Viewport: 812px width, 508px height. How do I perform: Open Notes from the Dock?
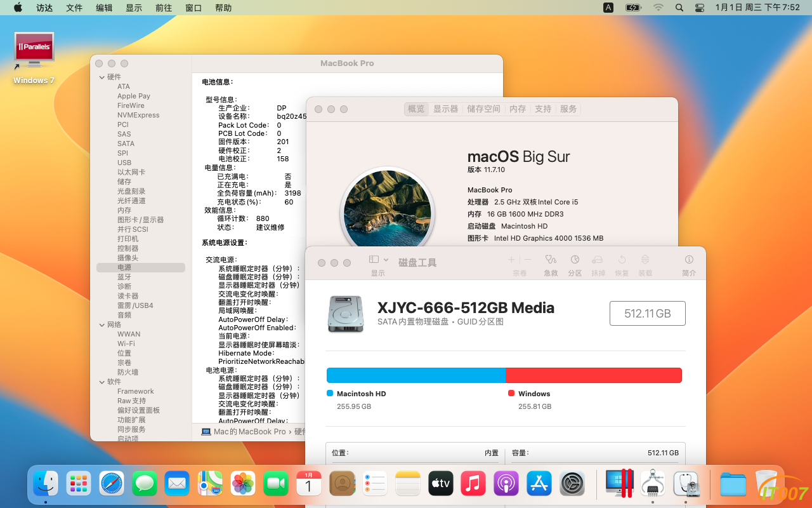click(x=408, y=484)
